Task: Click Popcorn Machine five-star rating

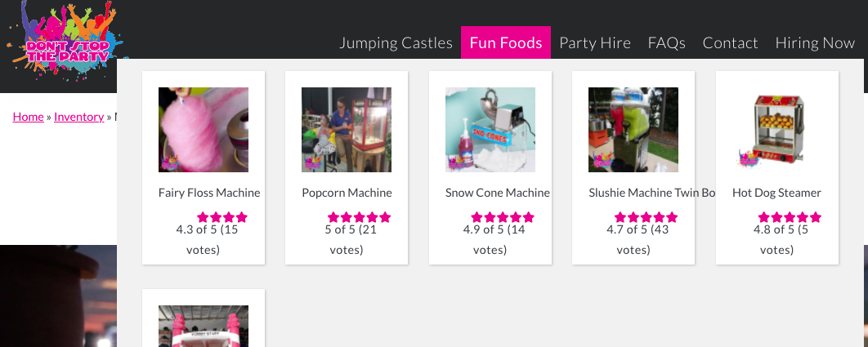Action: [360, 217]
